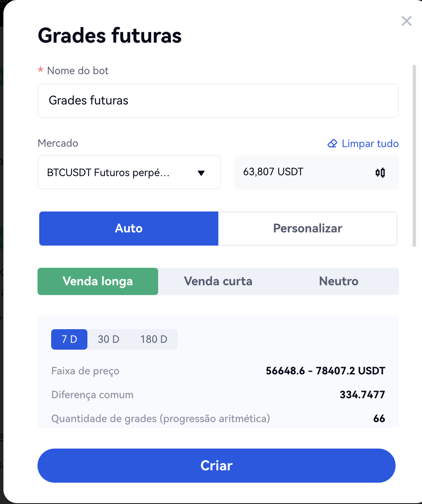Click the eraser icon beside Limpar tudo
Image resolution: width=422 pixels, height=504 pixels.
click(x=332, y=144)
